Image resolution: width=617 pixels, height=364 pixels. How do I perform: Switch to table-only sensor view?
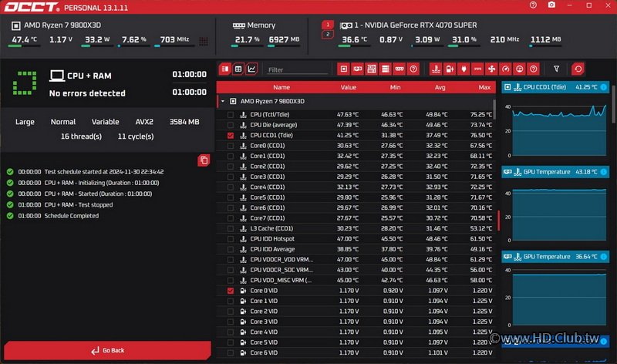click(x=238, y=69)
